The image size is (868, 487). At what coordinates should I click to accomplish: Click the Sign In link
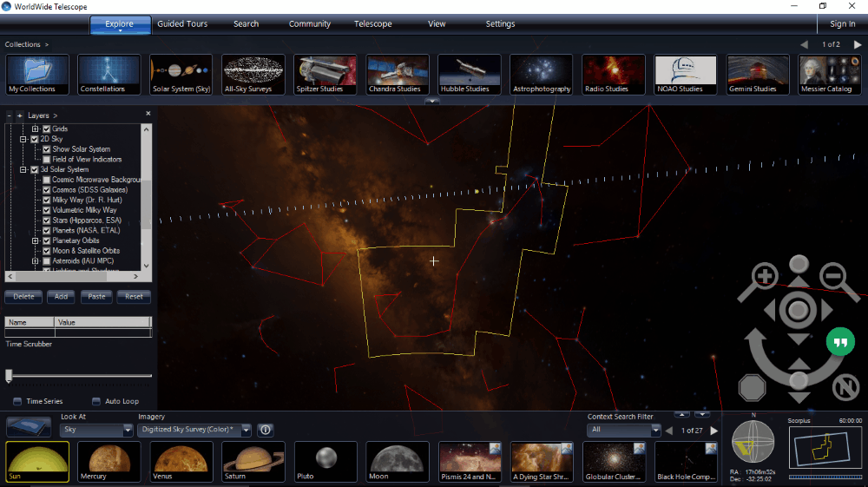(x=842, y=23)
